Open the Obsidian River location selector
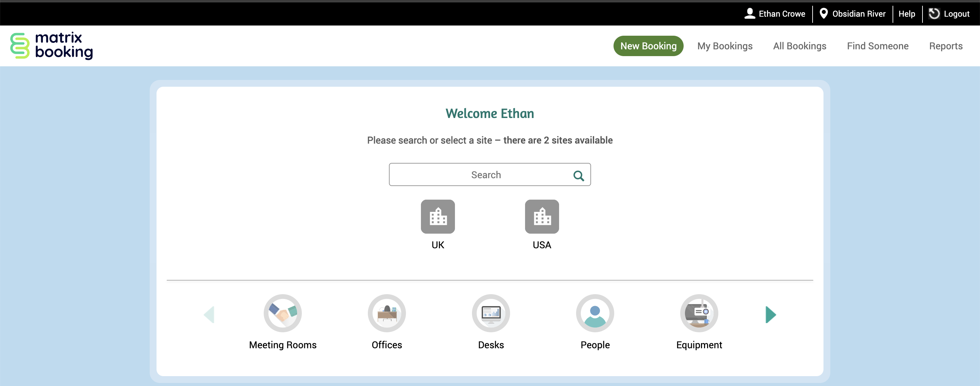This screenshot has width=980, height=386. click(x=852, y=14)
